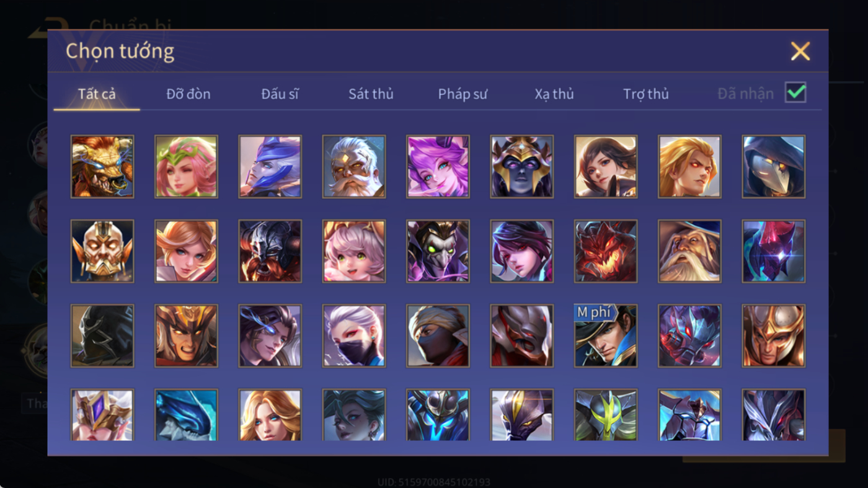Screen dimensions: 868x488
Task: Select the purple-haired girl hero portrait
Action: [x=438, y=167]
